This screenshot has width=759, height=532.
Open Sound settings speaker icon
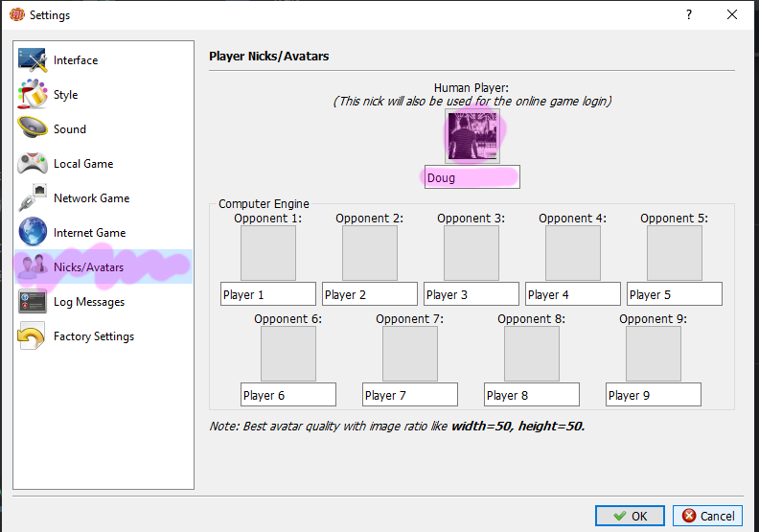33,129
